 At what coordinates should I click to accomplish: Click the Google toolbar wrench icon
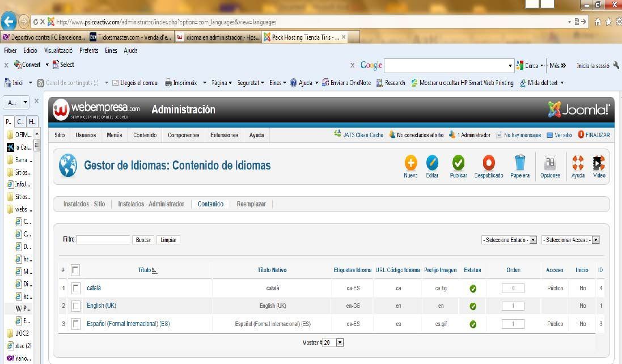point(616,65)
